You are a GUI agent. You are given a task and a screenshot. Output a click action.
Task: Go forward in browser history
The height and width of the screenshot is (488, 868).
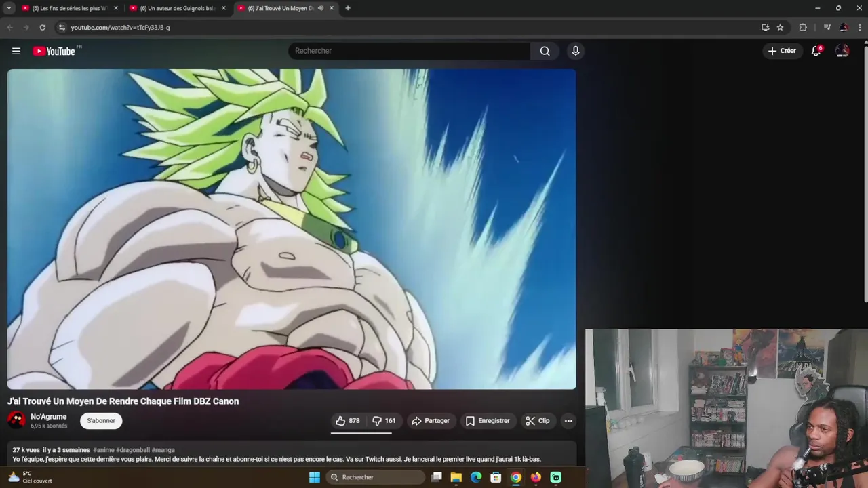tap(26, 28)
